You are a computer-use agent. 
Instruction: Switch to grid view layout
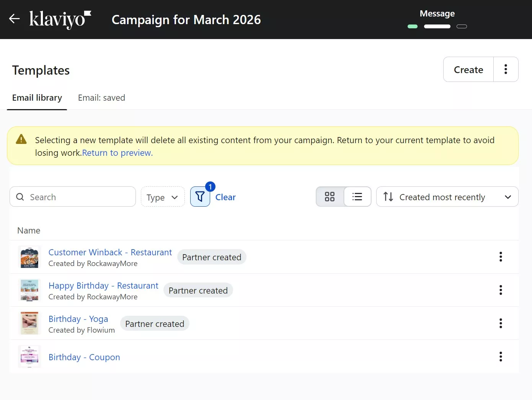[330, 196]
